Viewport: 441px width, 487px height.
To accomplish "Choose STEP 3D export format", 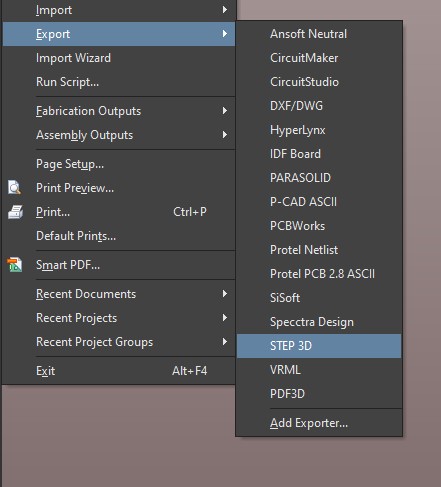I will pos(319,346).
